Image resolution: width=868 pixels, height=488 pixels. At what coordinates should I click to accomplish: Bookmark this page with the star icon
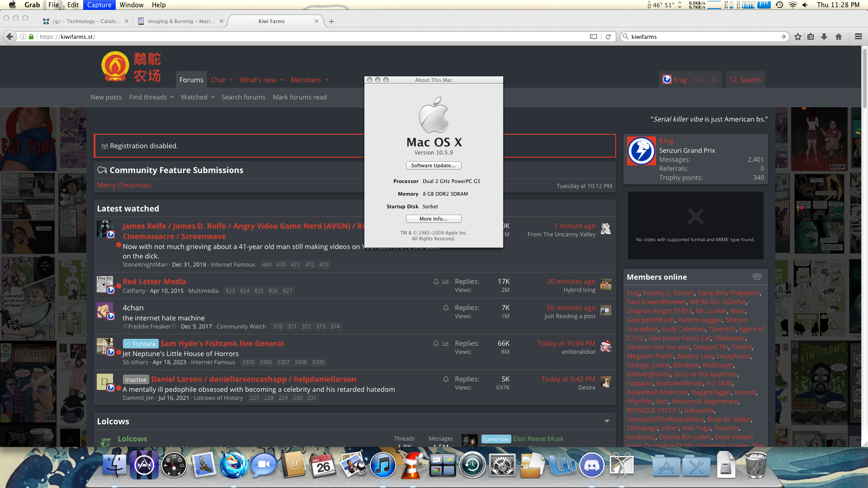point(798,37)
